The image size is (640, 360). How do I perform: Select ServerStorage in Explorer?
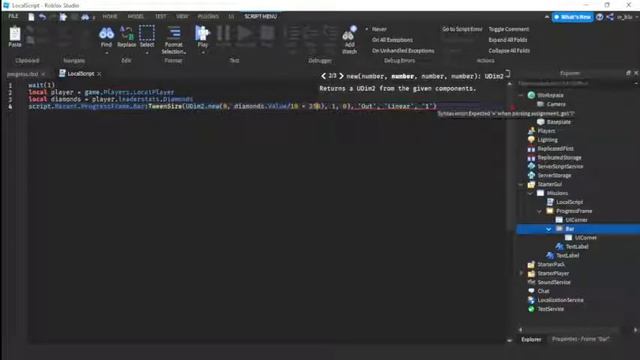pos(554,176)
